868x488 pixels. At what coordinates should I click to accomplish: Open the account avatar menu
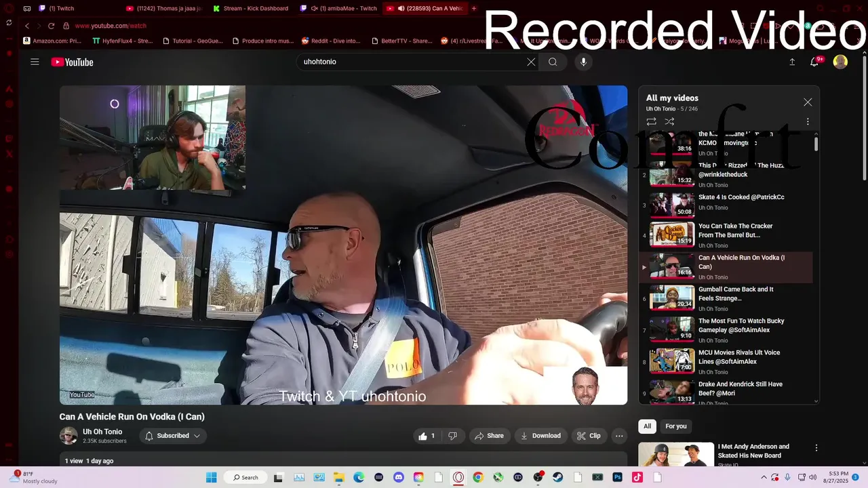(x=840, y=62)
